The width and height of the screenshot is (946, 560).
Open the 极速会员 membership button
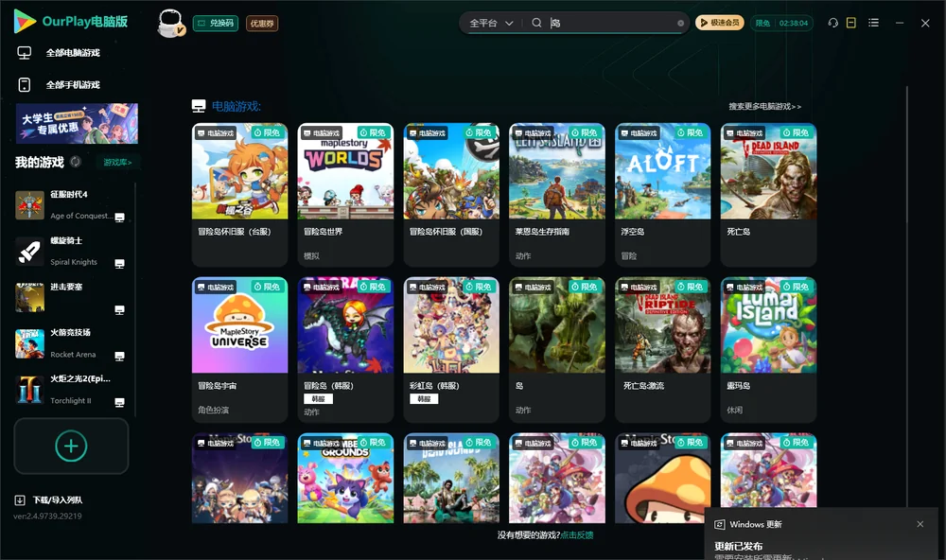(x=720, y=23)
